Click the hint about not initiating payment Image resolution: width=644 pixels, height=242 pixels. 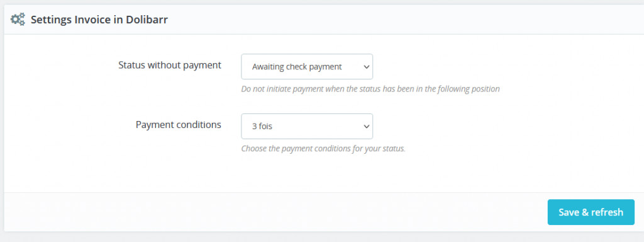click(x=370, y=89)
